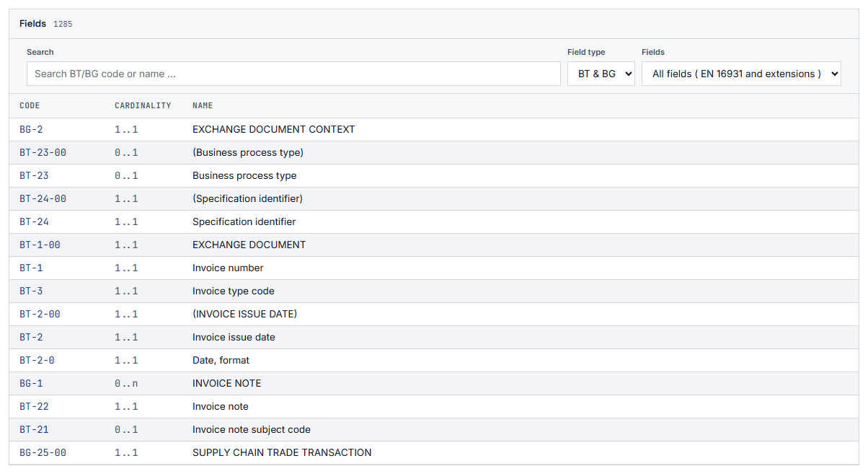Screen dimensions: 868x474
Task: Select EXCHANGE DOCUMENT in BT-1-00 row
Action: [249, 245]
